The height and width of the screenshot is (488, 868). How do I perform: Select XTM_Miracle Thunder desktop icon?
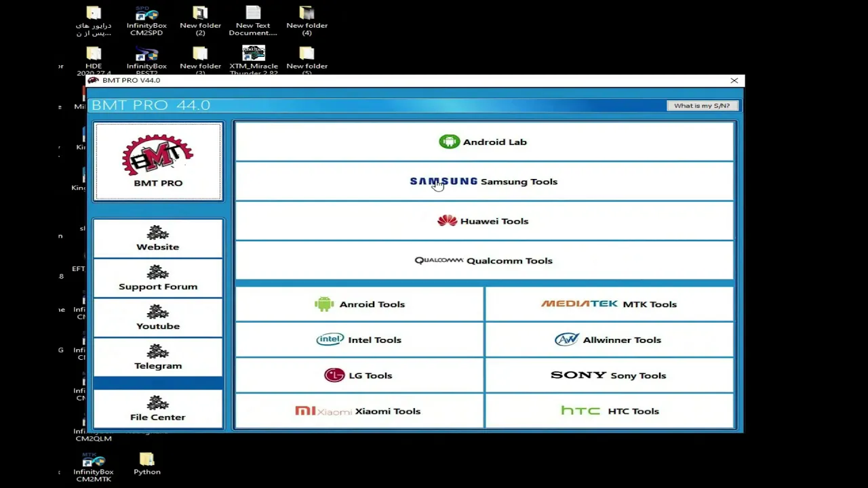pos(254,60)
